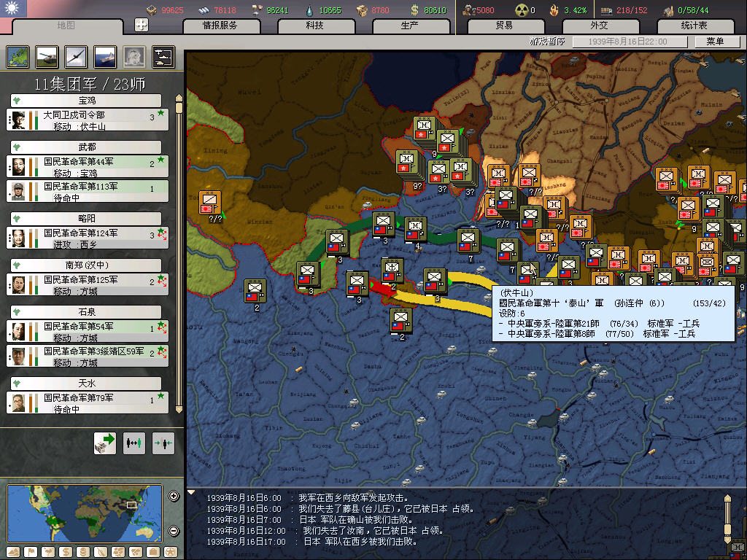Viewport: 747px width, 560px height.
Task: Click the four-arrow move icon beside the 地图 tab
Action: [142, 25]
